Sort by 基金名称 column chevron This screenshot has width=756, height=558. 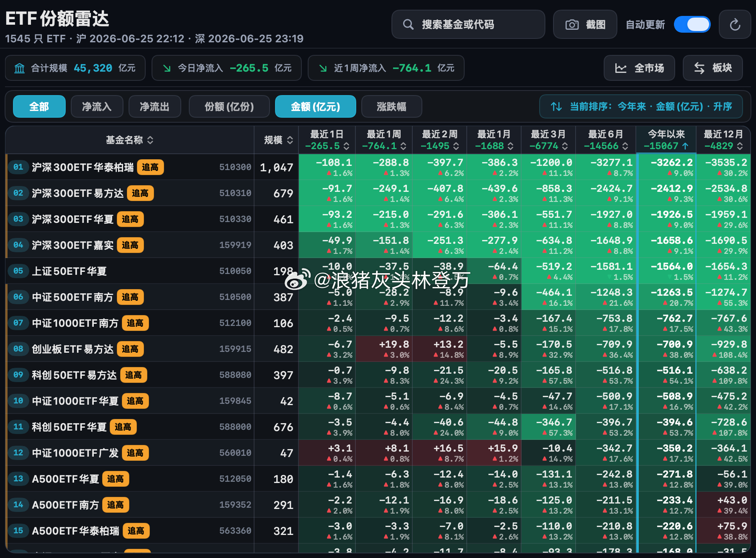click(x=150, y=140)
